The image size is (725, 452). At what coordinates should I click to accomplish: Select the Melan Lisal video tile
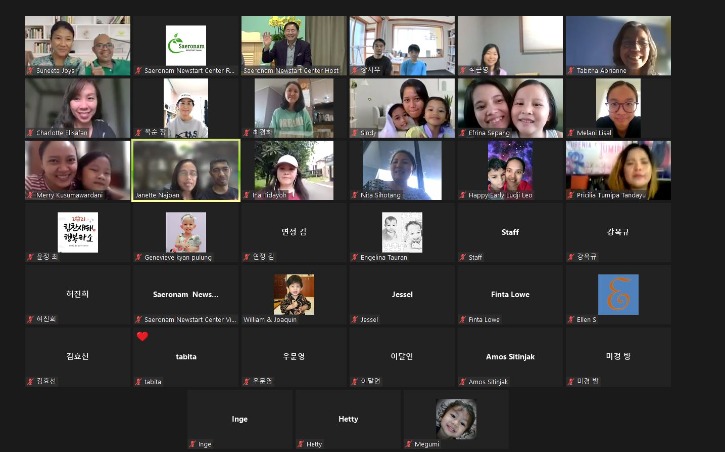click(618, 108)
